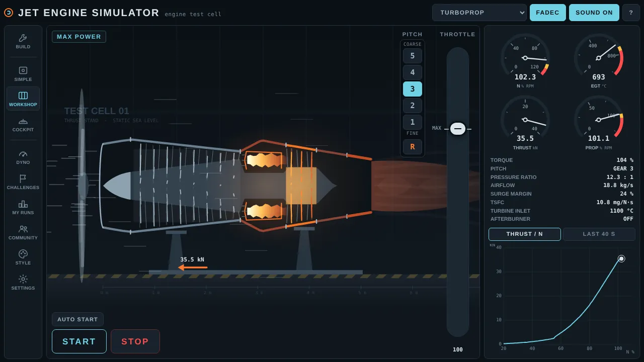This screenshot has width=644, height=362.
Task: Open the Build wrench icon
Action: 23,38
